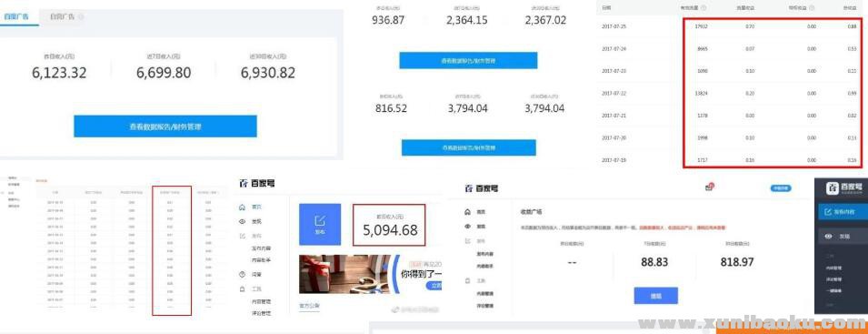Image resolution: width=868 pixels, height=334 pixels.
Task: Click help icon next to 有效流量 header
Action: click(x=703, y=8)
